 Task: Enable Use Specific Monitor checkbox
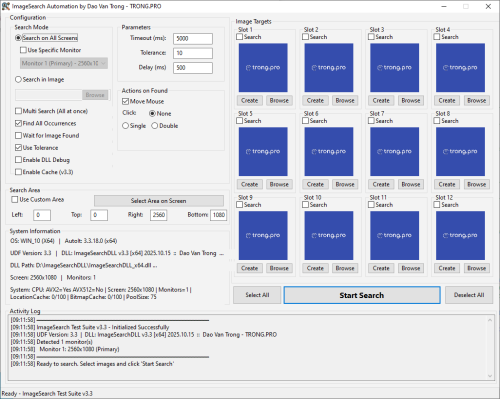[x=51, y=50]
